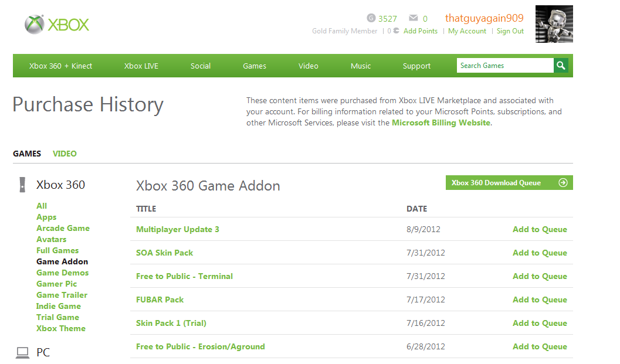This screenshot has height=364, width=620.
Task: Click the Gold Family Member label
Action: (x=344, y=31)
